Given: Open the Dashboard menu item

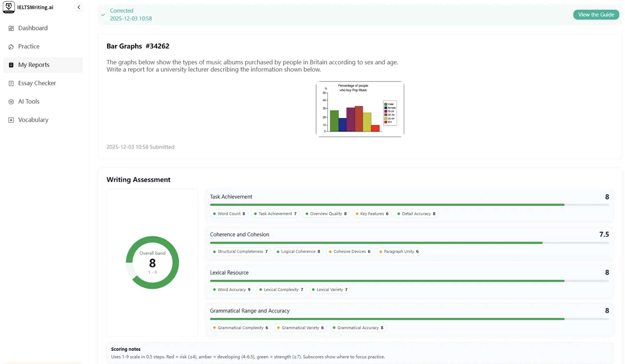Looking at the screenshot, I should (33, 28).
